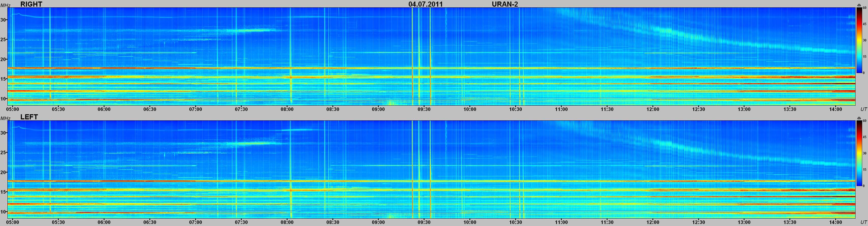Click the 15 MHz tick on LEFT panel axis
868x226 pixels.
(3, 192)
